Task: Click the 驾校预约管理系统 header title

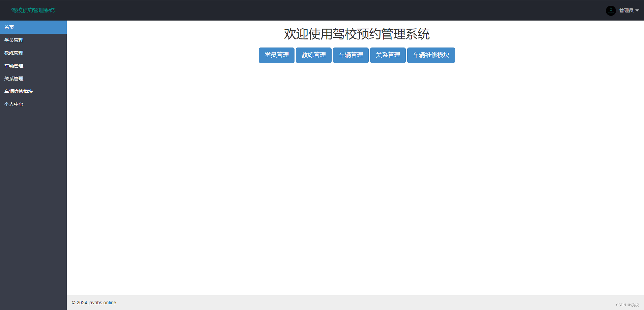Action: (x=32, y=10)
